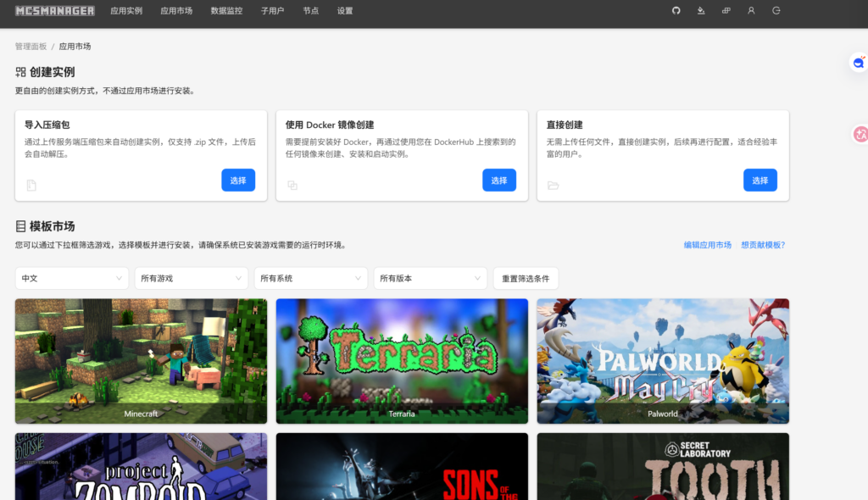
Task: Select the Terraria template thumbnail
Action: coord(402,360)
